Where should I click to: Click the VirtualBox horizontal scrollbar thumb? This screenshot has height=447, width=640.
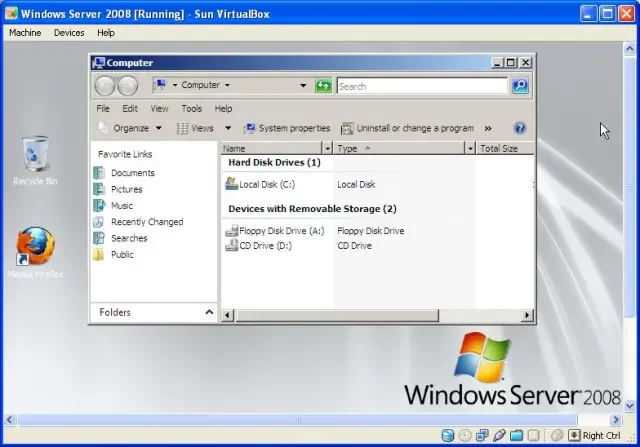(x=298, y=419)
